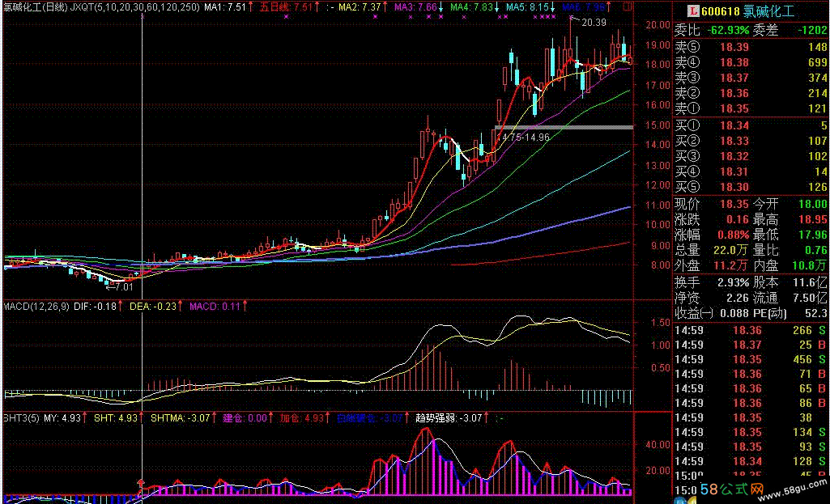Click the 现价 18.35 current price value
This screenshot has width=830, height=504.
click(x=734, y=204)
